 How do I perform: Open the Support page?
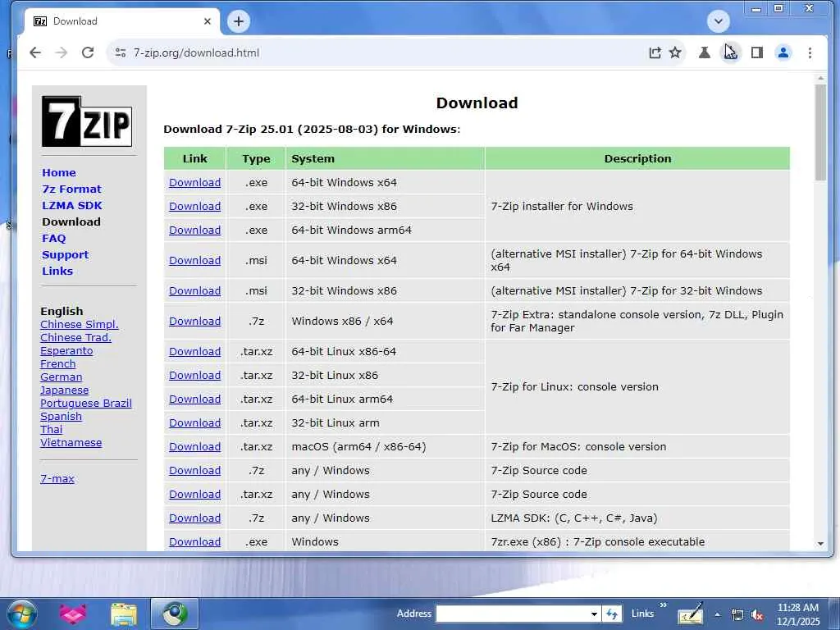click(x=66, y=255)
